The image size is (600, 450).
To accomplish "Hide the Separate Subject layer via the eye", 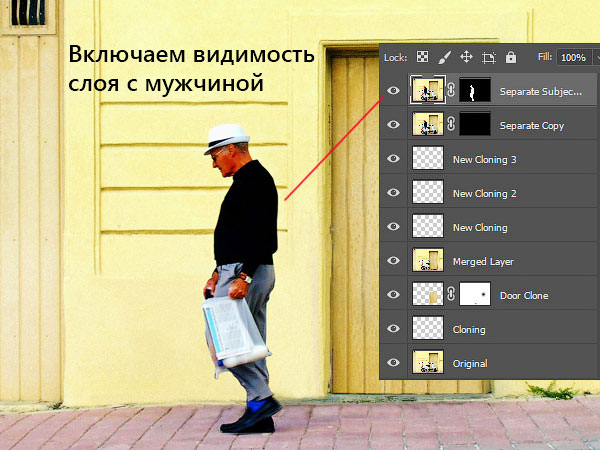I will (393, 91).
